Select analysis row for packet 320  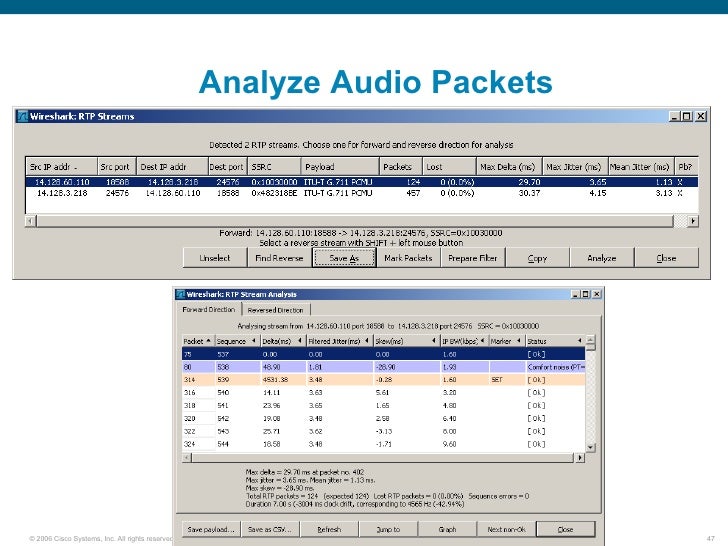click(384, 418)
